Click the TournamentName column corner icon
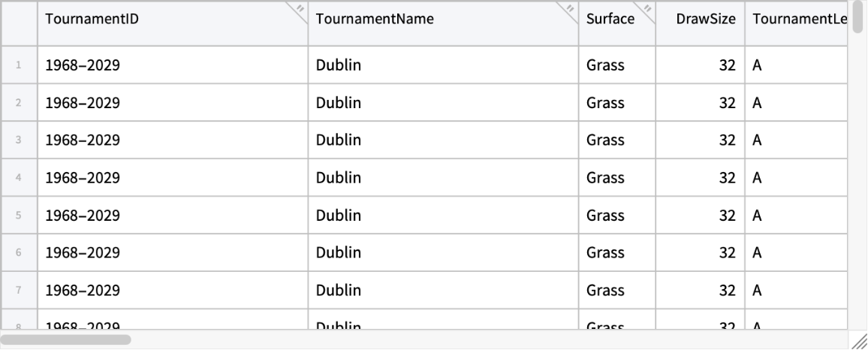 tap(570, 9)
